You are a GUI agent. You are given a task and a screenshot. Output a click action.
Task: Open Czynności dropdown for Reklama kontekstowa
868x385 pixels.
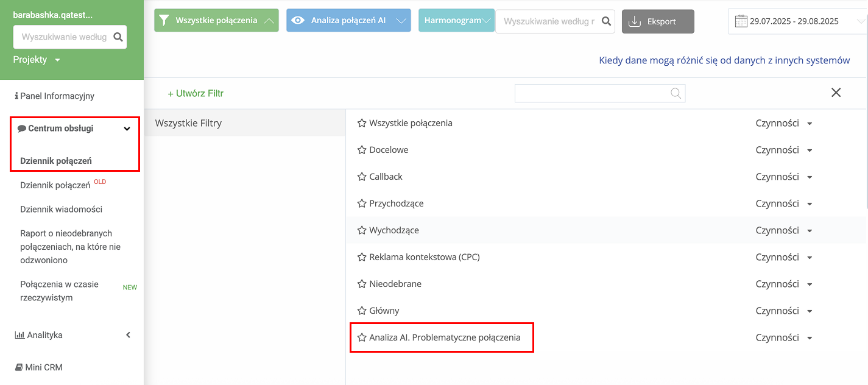[x=784, y=257]
